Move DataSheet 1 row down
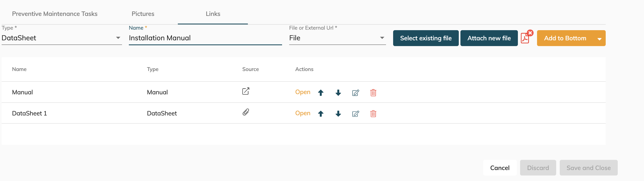644x181 pixels. pyautogui.click(x=338, y=114)
